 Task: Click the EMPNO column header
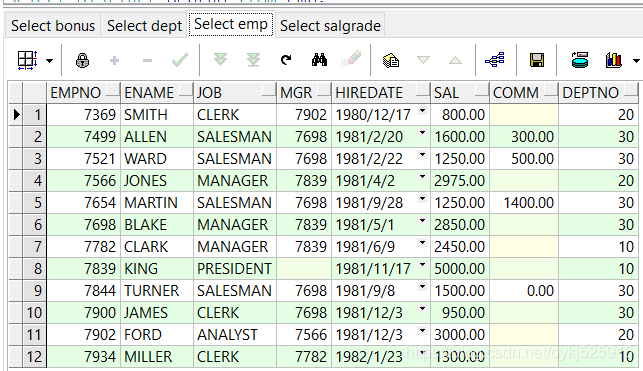[84, 93]
